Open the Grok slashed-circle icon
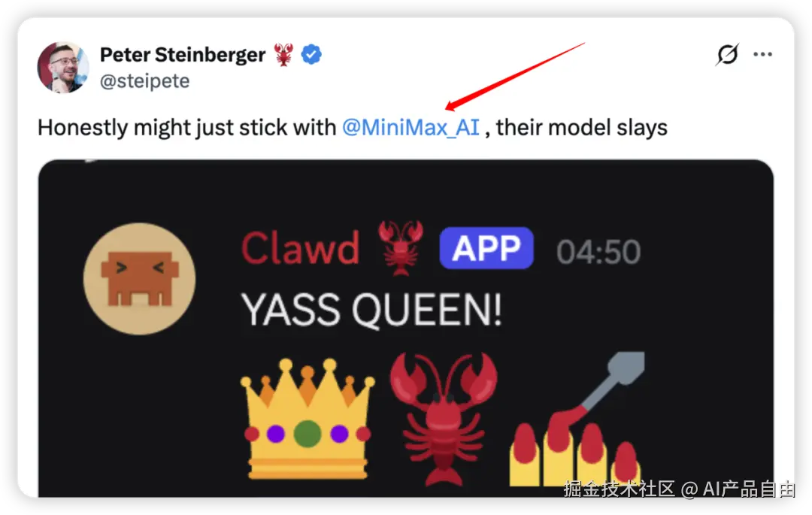The image size is (812, 515). coord(727,54)
